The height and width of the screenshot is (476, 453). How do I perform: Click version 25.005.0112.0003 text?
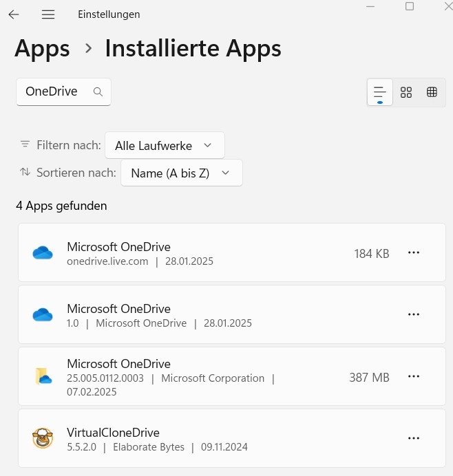105,378
